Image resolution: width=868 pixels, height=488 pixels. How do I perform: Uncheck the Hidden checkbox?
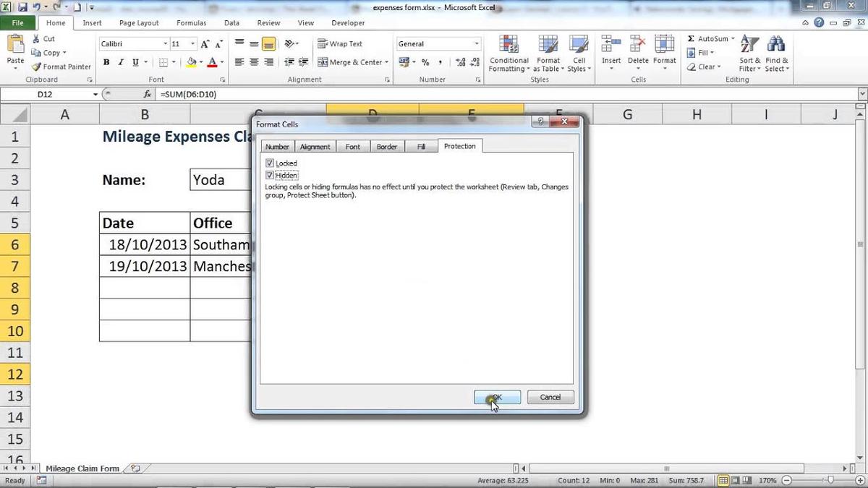coord(269,175)
